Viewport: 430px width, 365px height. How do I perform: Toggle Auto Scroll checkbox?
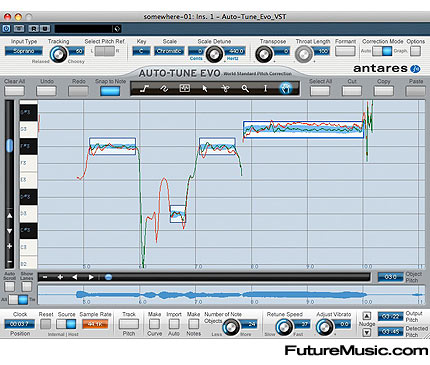9,286
